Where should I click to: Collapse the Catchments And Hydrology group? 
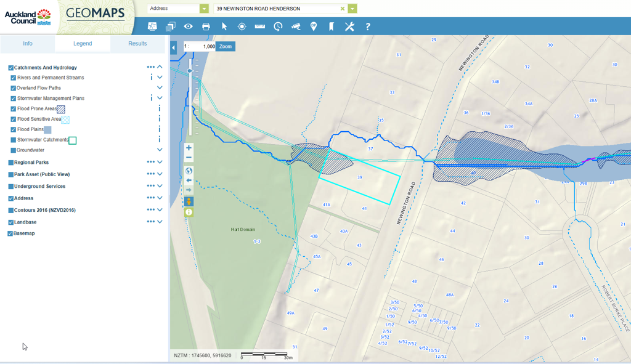click(x=160, y=67)
